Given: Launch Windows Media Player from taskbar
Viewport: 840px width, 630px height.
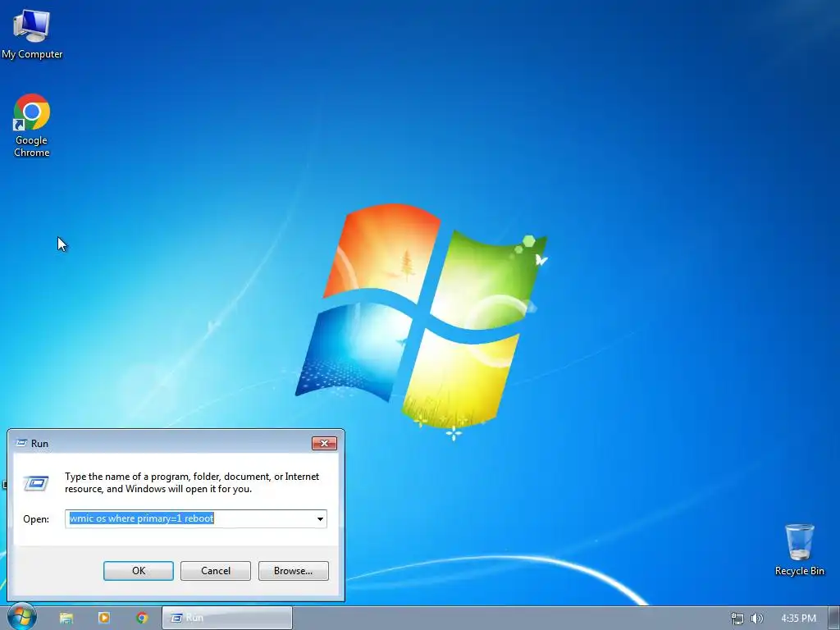Looking at the screenshot, I should 104,618.
